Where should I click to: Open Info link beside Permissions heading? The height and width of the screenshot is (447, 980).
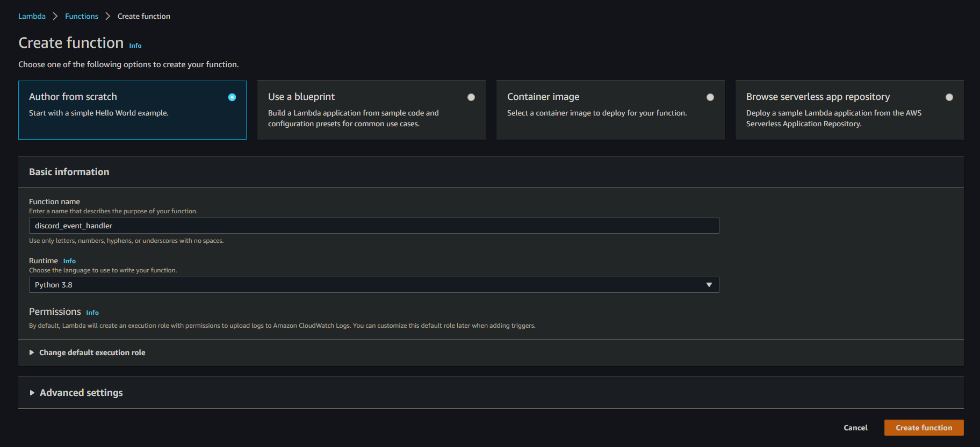(92, 313)
